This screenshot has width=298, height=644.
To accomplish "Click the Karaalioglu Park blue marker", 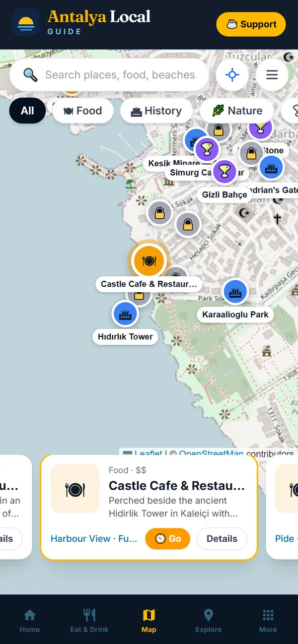I will tap(235, 292).
